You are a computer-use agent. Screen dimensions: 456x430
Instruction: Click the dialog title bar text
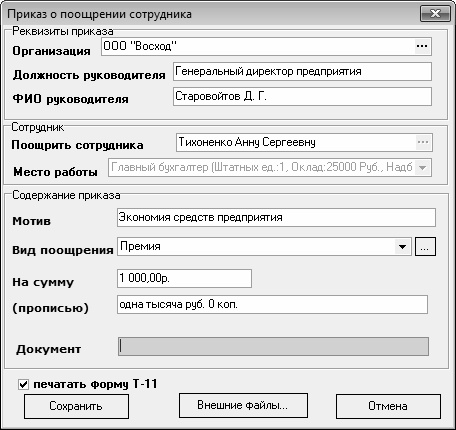99,14
